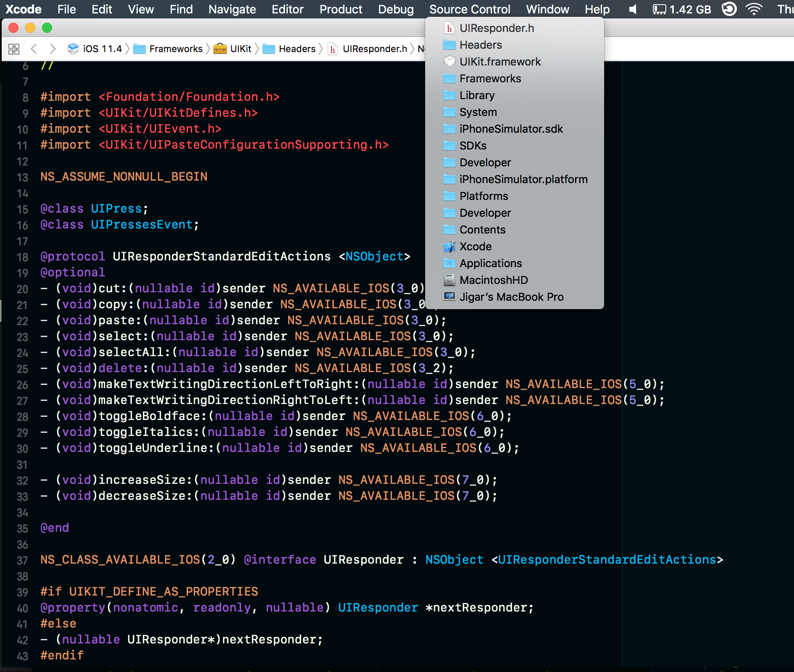The image size is (794, 672).
Task: Click the Headers folder icon in breadcrumb
Action: click(269, 49)
